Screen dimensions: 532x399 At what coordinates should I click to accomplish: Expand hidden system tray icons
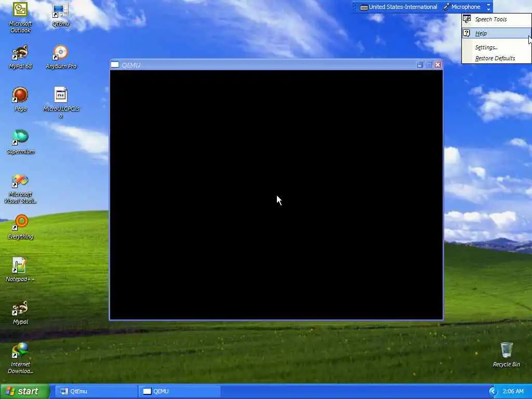pos(493,391)
